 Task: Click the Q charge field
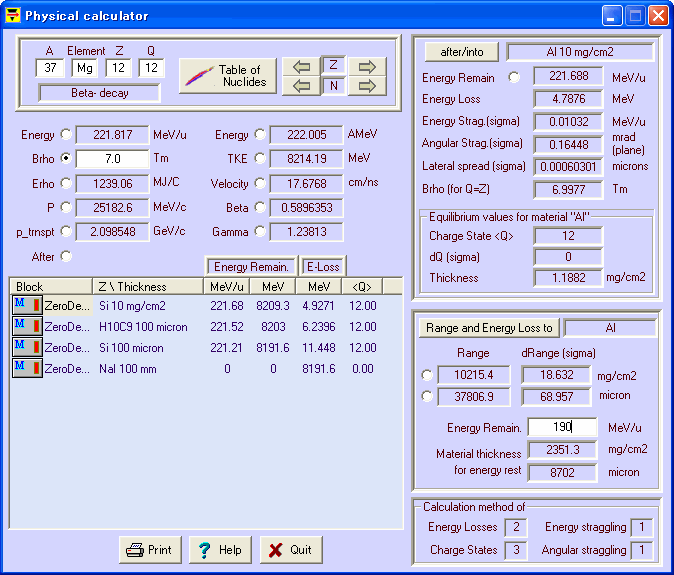[151, 68]
